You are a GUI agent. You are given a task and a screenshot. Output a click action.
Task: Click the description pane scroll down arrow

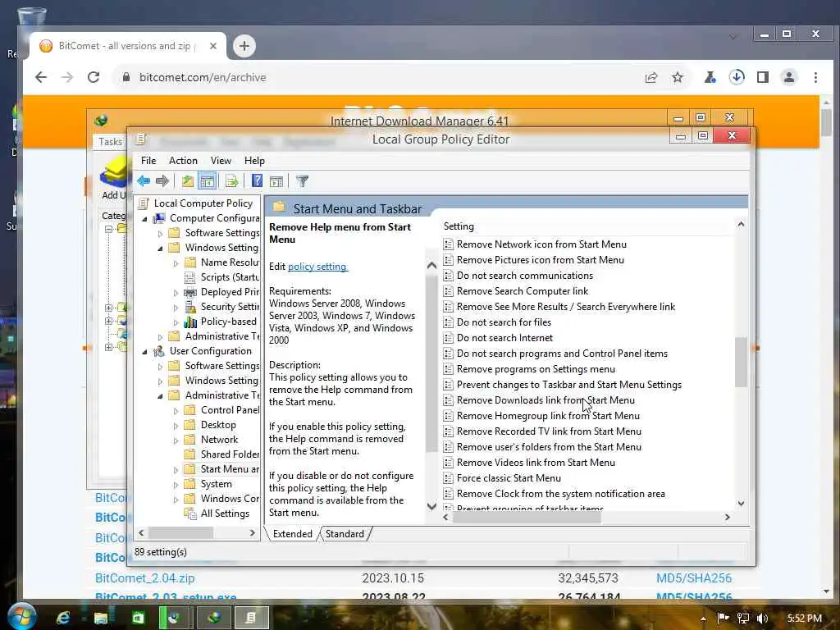click(431, 506)
